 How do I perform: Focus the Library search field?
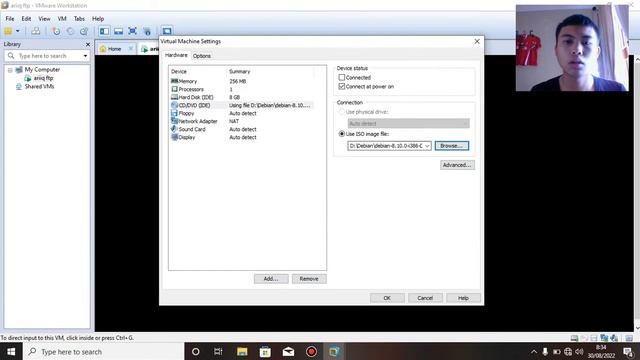47,56
